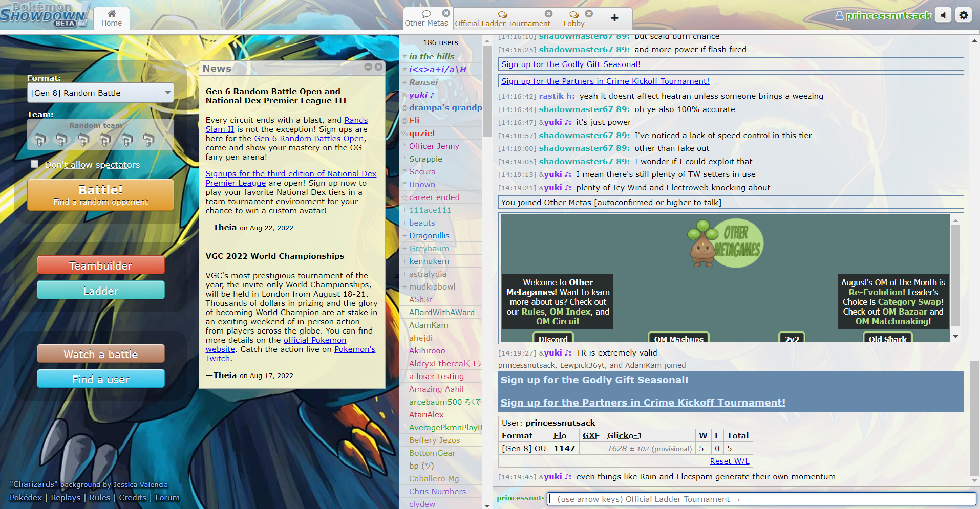
Task: Select user Chris Numbers in user list
Action: pos(440,491)
